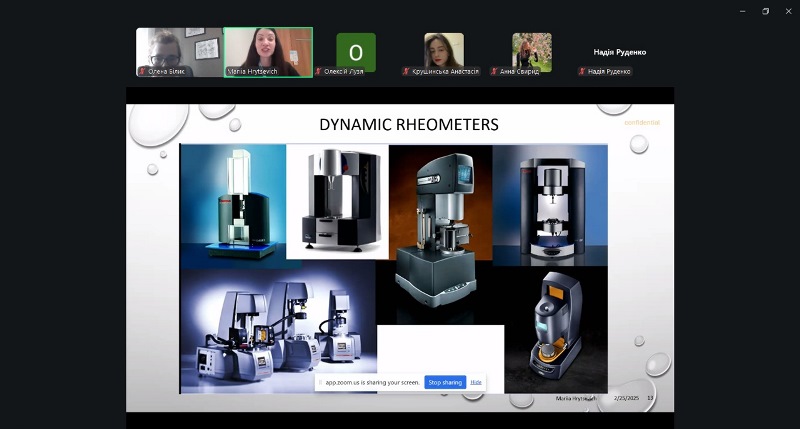Click muted mic icon next to Анна Свирид
The height and width of the screenshot is (429, 800).
coord(494,71)
